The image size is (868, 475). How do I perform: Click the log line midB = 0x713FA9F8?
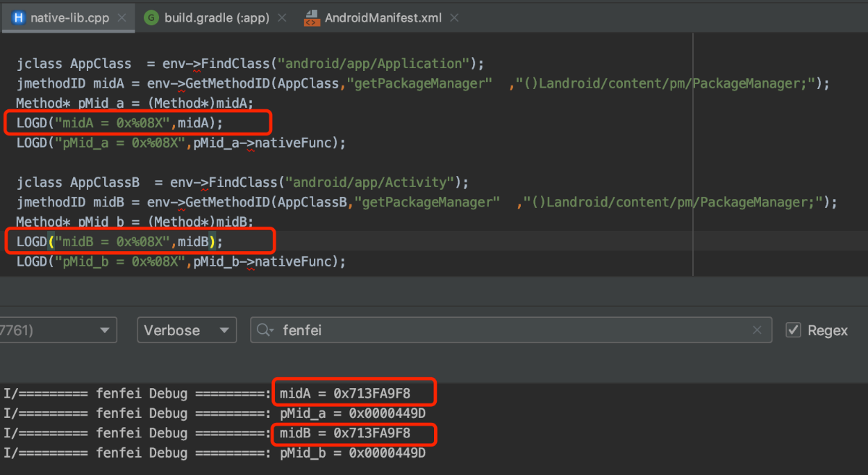pyautogui.click(x=206, y=433)
